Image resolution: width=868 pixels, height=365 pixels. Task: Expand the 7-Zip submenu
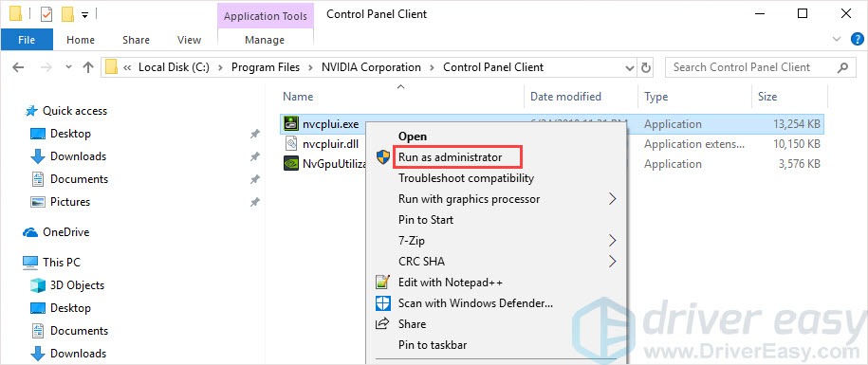pyautogui.click(x=612, y=241)
